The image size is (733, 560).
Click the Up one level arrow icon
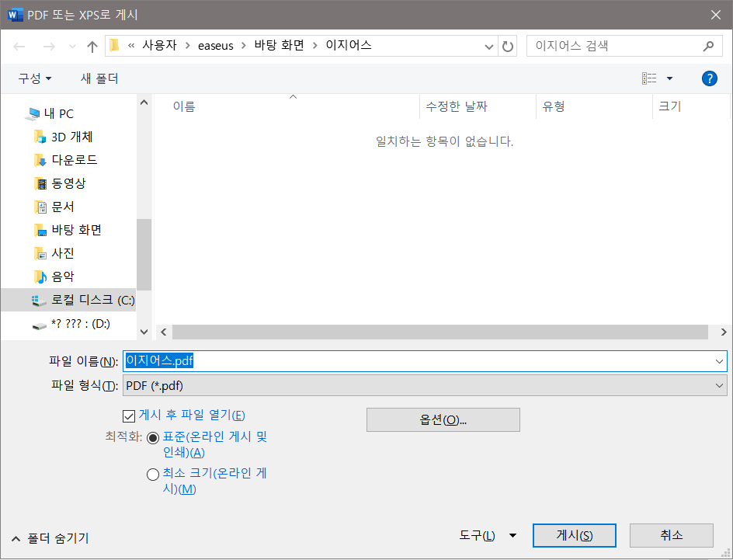click(x=92, y=47)
